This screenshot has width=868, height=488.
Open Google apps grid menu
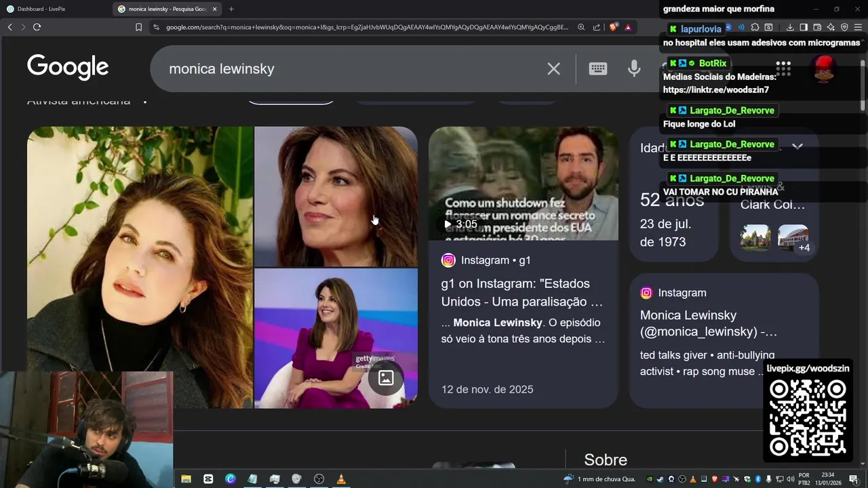coord(783,68)
